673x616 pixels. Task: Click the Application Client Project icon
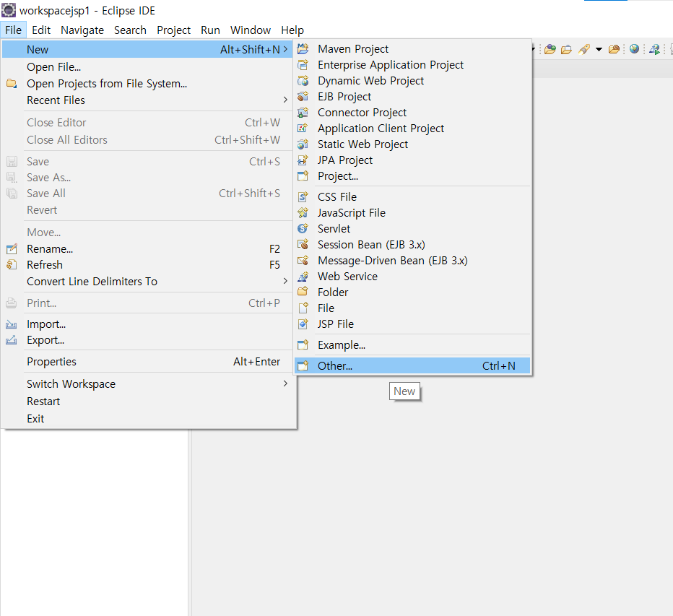(x=303, y=129)
